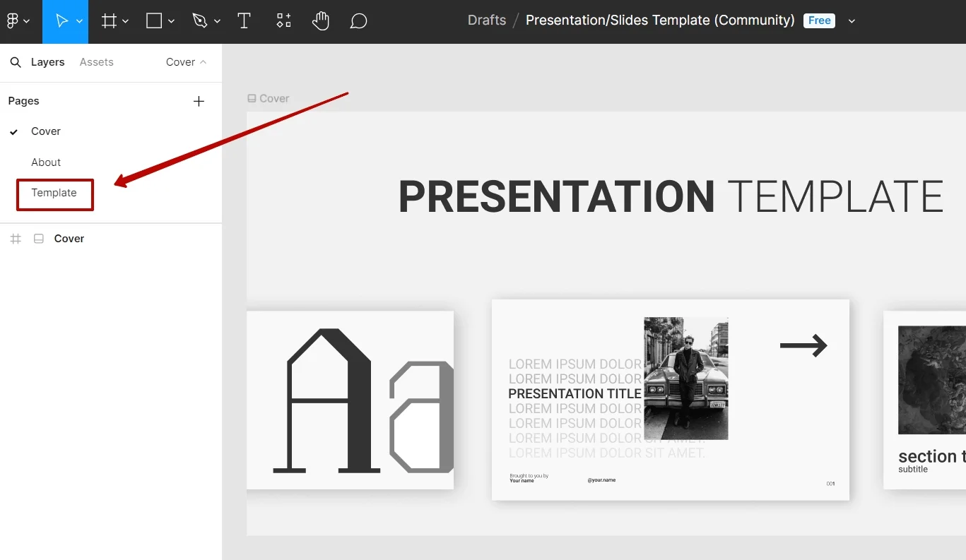Add a new page with plus icon
The height and width of the screenshot is (560, 966).
(x=199, y=101)
